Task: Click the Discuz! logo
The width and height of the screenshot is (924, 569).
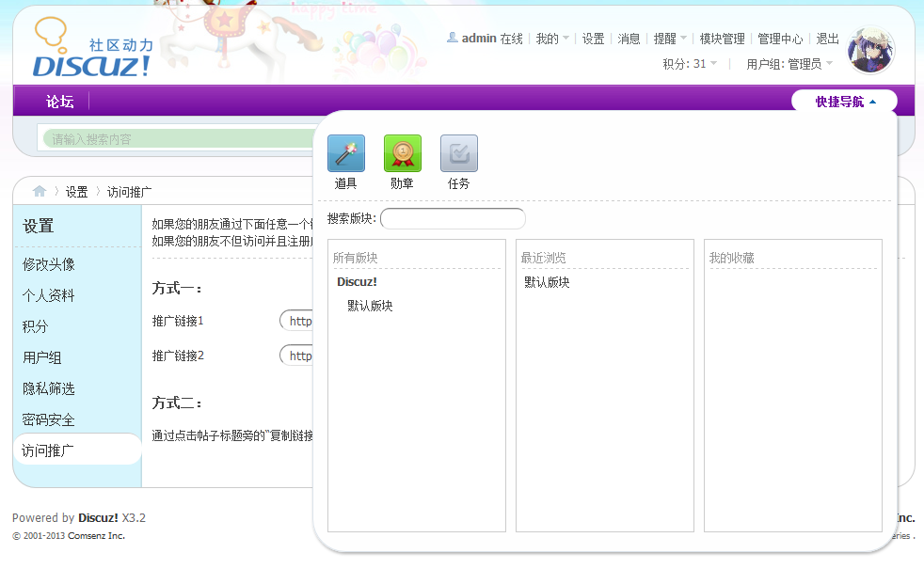Action: (91, 49)
